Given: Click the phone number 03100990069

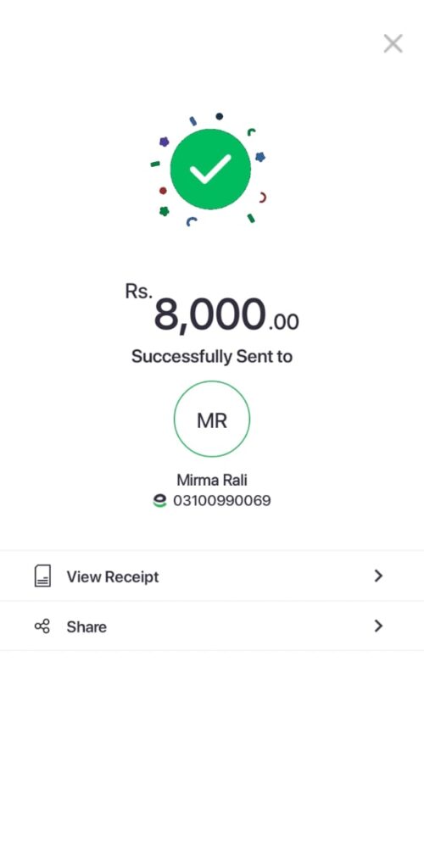Looking at the screenshot, I should click(222, 501).
